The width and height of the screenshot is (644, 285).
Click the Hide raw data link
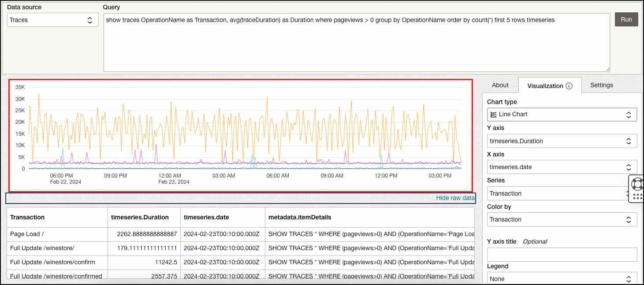[x=454, y=198]
